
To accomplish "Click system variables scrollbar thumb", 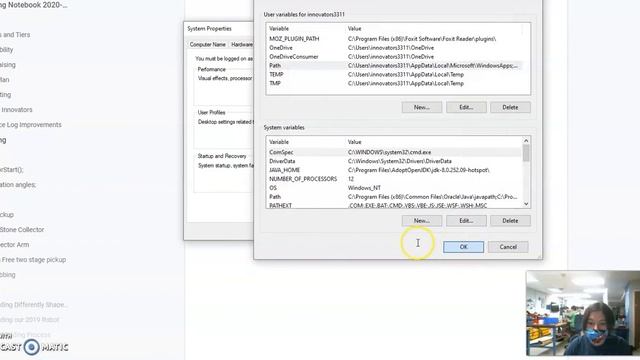I will pyautogui.click(x=526, y=153).
